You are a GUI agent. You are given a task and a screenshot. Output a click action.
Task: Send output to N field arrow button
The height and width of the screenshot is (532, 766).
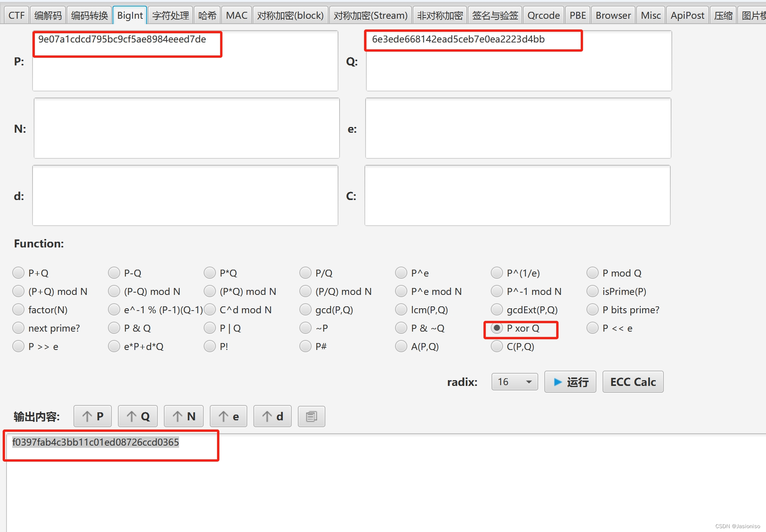pos(184,416)
